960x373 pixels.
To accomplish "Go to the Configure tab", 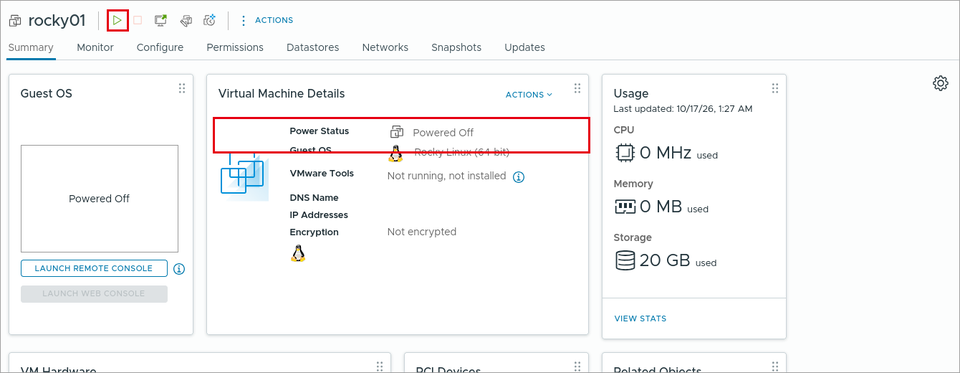I will [x=160, y=47].
